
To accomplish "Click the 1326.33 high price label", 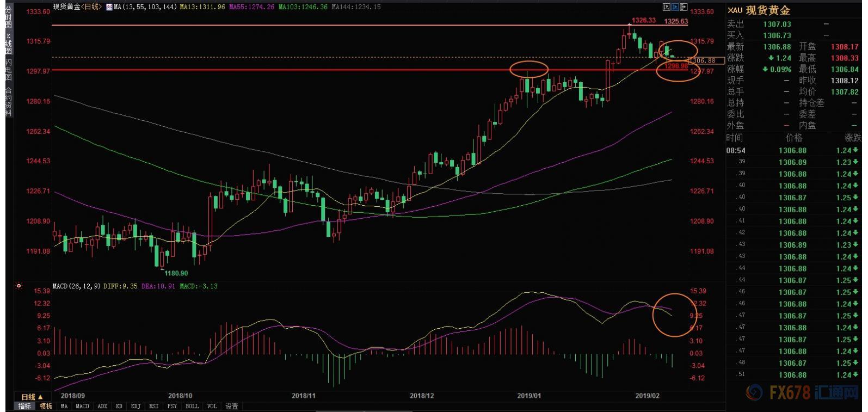I will coord(643,20).
